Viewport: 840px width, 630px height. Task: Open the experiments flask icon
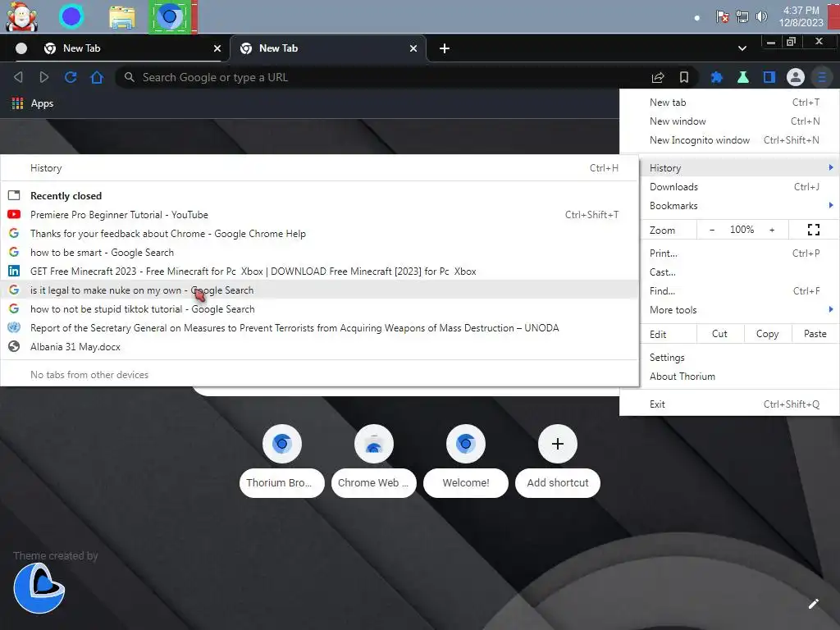coord(742,77)
